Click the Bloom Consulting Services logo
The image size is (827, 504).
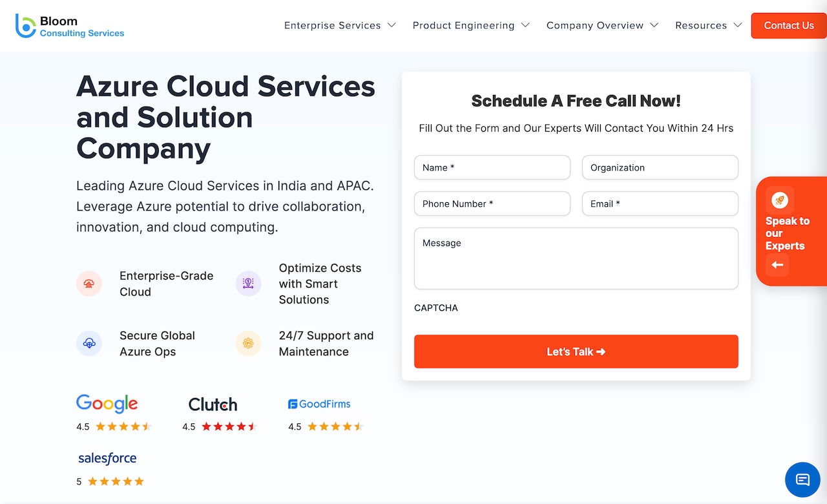click(70, 26)
